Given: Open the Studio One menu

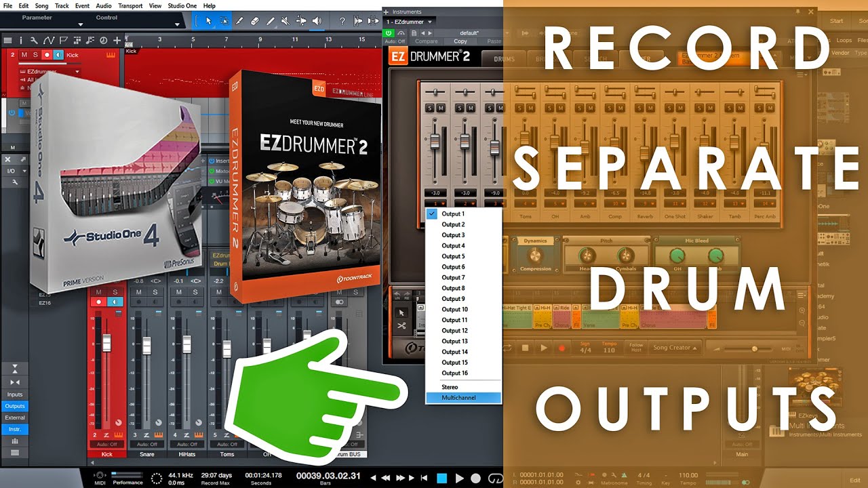Looking at the screenshot, I should (x=182, y=5).
